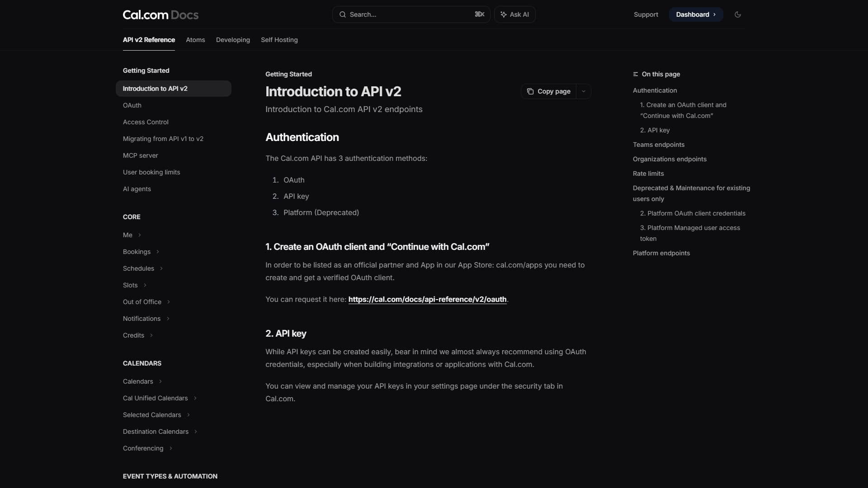Switch to API v2 Reference tab
The image size is (868, 488).
point(149,40)
